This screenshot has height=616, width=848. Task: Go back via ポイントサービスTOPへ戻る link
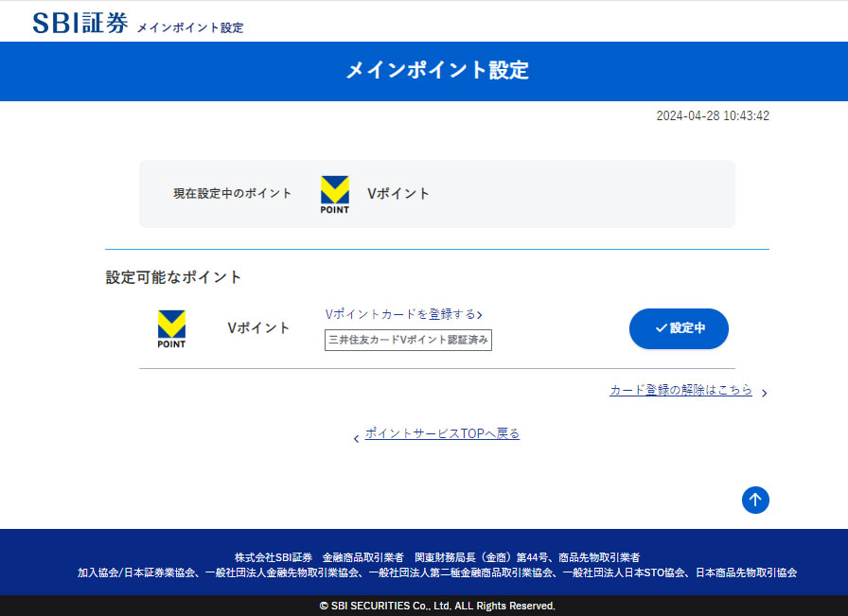[x=442, y=433]
